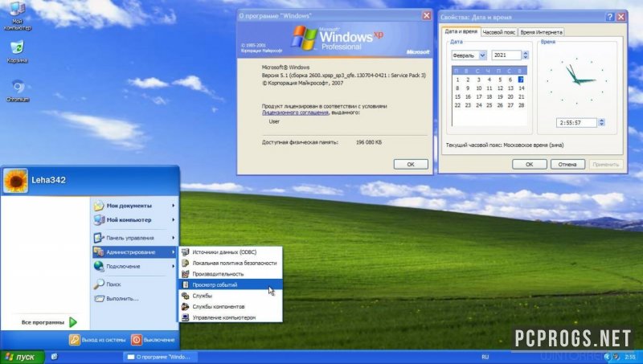Decrease year with down spinner arrow
This screenshot has height=364, width=643.
coord(526,58)
